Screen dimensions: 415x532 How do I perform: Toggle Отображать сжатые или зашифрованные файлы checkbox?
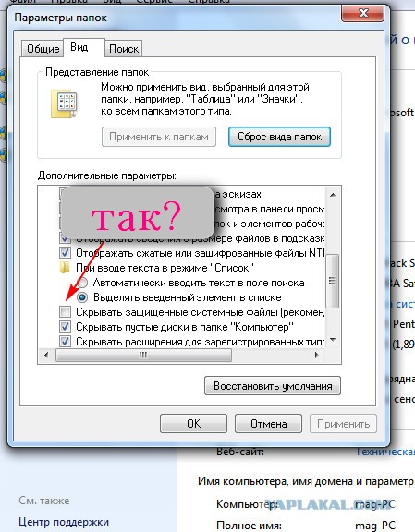click(x=65, y=253)
